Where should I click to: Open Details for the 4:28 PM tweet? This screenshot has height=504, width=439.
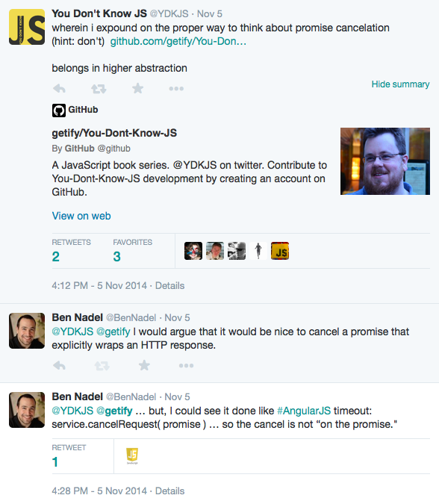click(169, 491)
